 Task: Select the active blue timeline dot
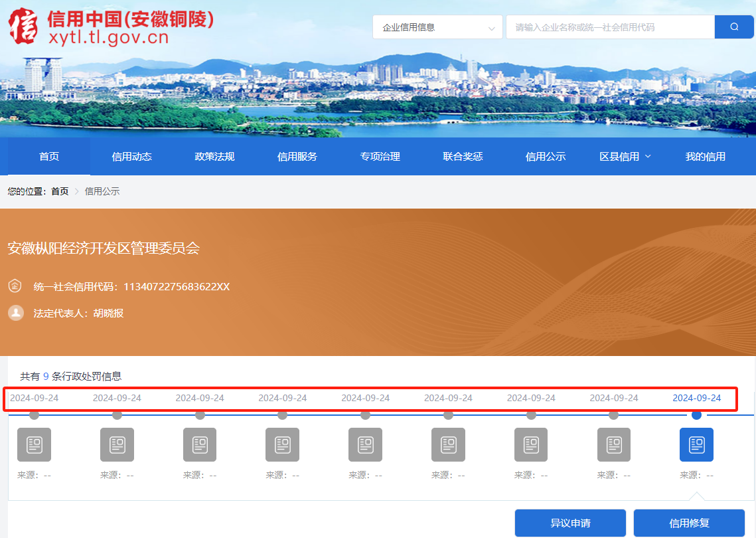(696, 415)
